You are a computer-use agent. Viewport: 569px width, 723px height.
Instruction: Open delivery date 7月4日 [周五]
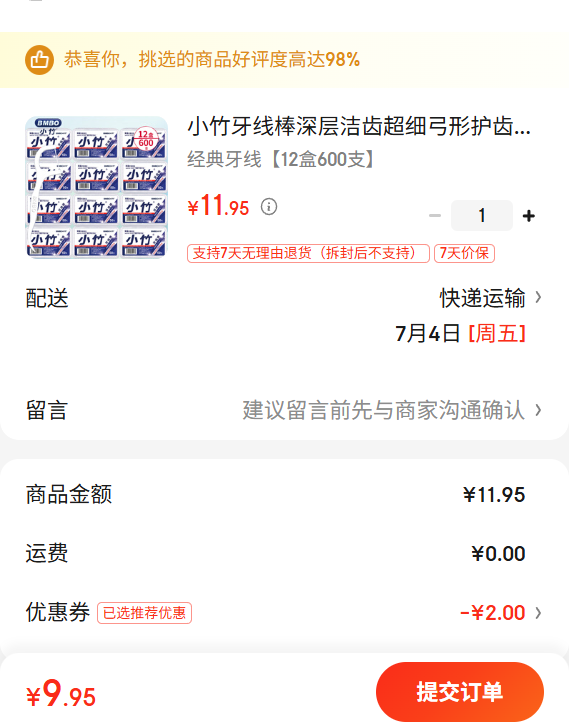(x=460, y=333)
